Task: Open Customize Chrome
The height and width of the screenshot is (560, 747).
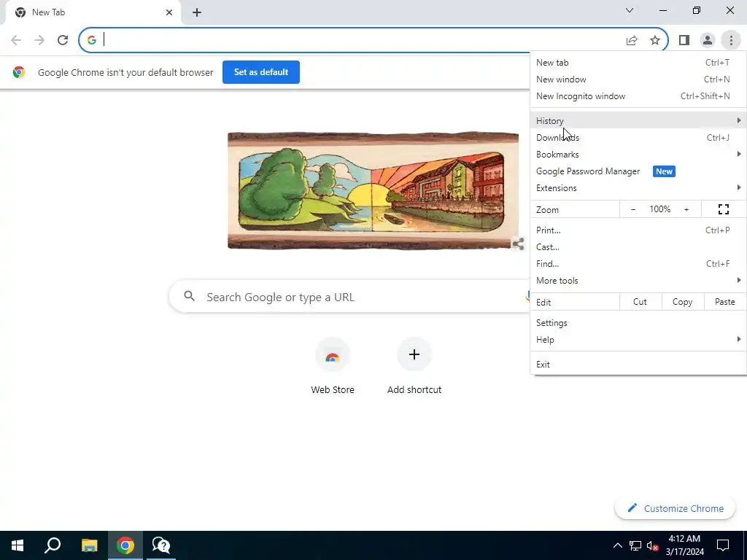Action: (x=676, y=508)
